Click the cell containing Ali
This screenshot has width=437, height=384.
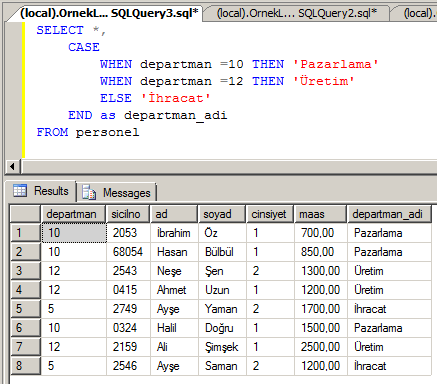pyautogui.click(x=174, y=347)
